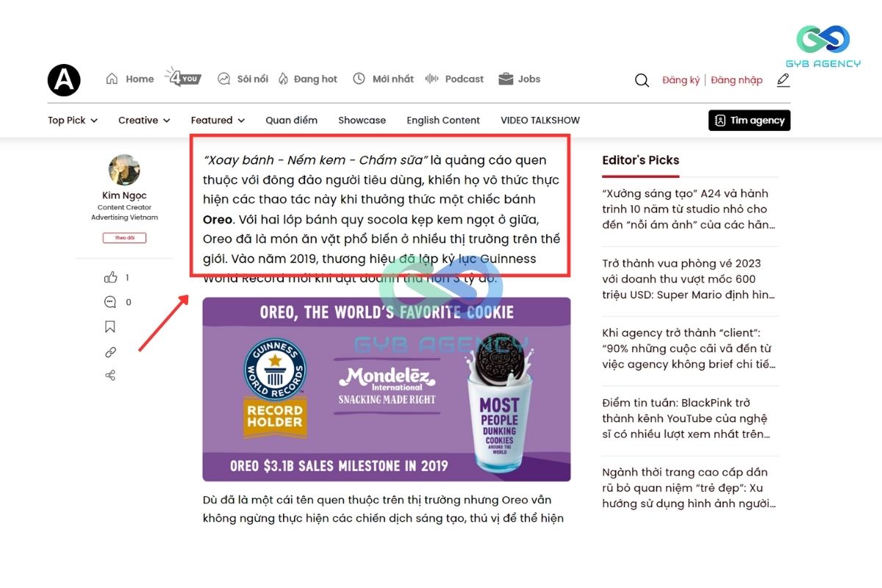Open Ngành thời trang cao cấp article
The image size is (882, 588).
(x=689, y=489)
